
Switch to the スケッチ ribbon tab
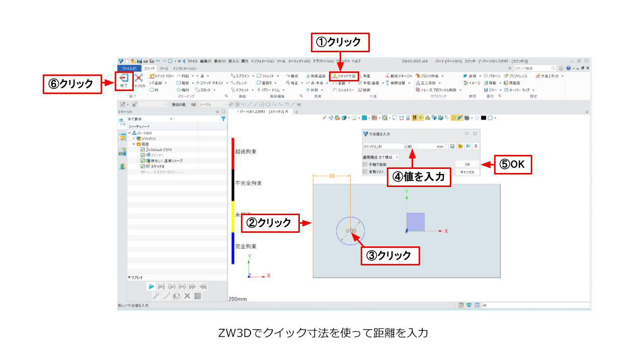(149, 68)
